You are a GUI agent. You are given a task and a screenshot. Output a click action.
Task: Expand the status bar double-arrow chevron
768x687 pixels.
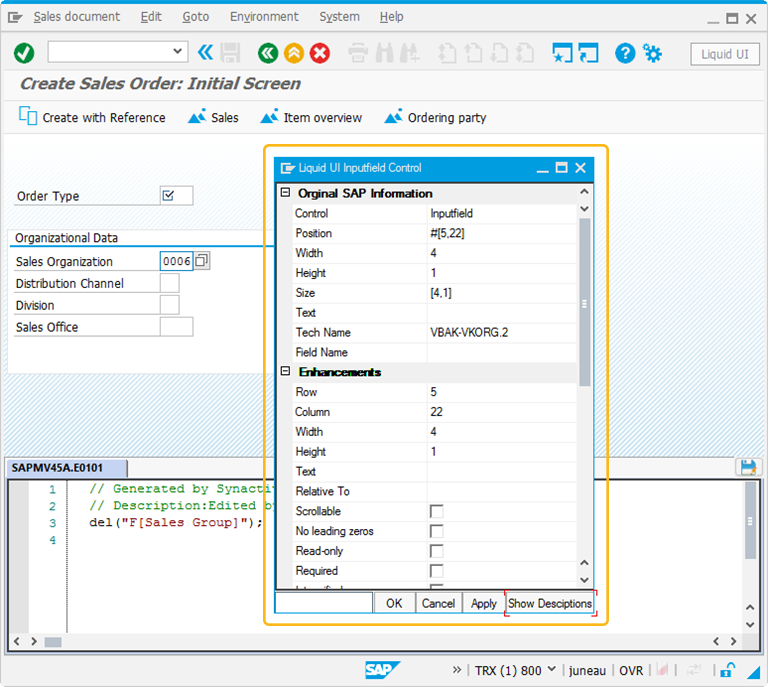456,669
